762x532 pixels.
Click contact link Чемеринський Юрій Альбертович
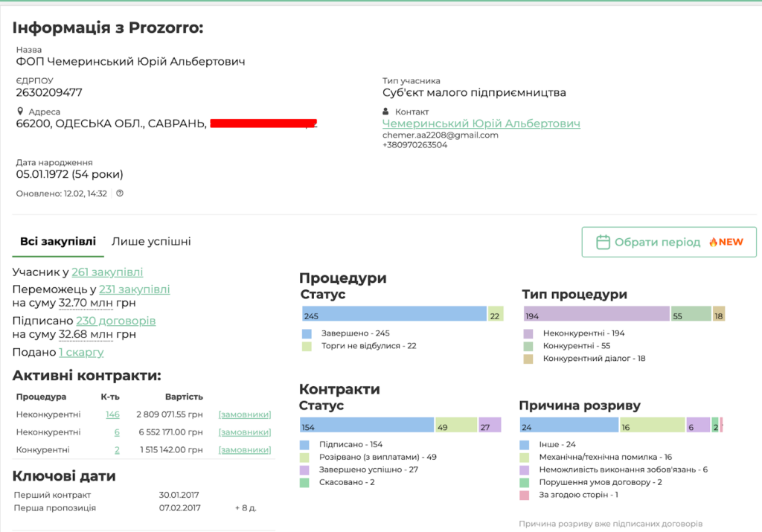pos(481,124)
